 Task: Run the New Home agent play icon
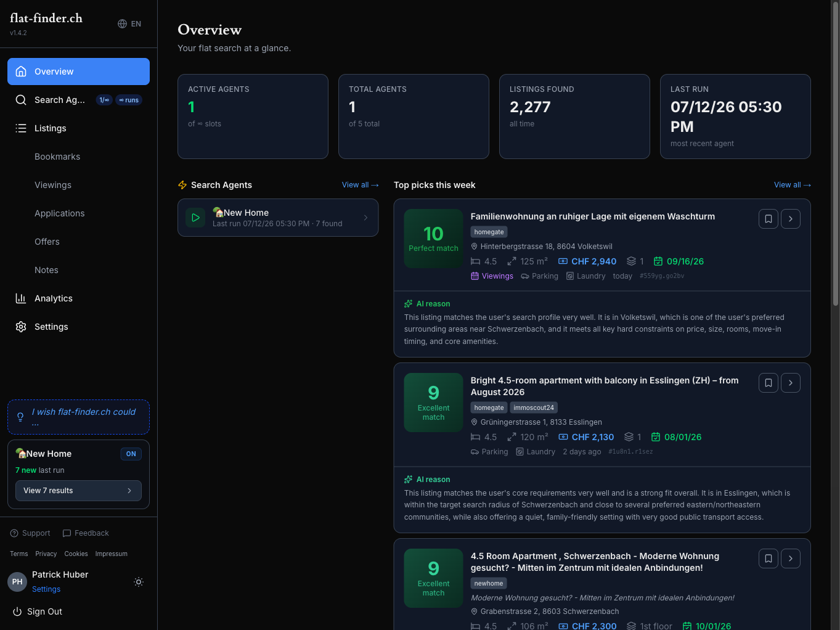point(195,218)
